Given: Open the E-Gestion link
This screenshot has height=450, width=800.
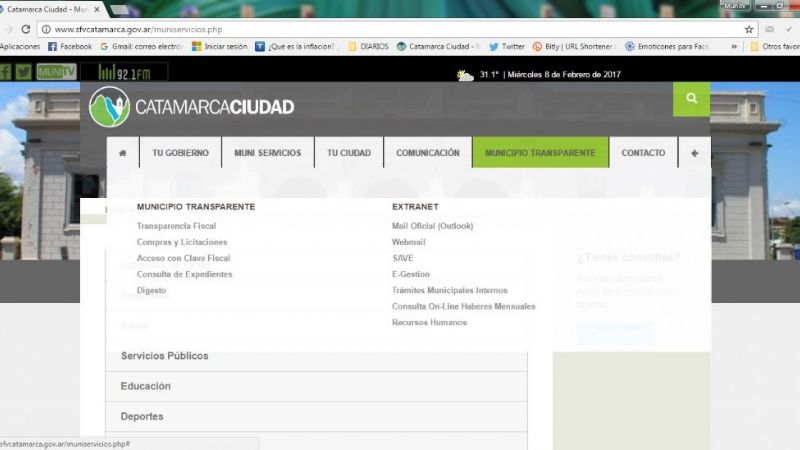Looking at the screenshot, I should click(x=411, y=274).
